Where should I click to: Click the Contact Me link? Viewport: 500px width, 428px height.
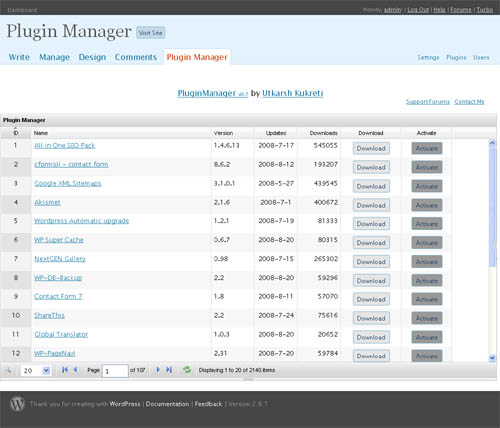tap(469, 102)
